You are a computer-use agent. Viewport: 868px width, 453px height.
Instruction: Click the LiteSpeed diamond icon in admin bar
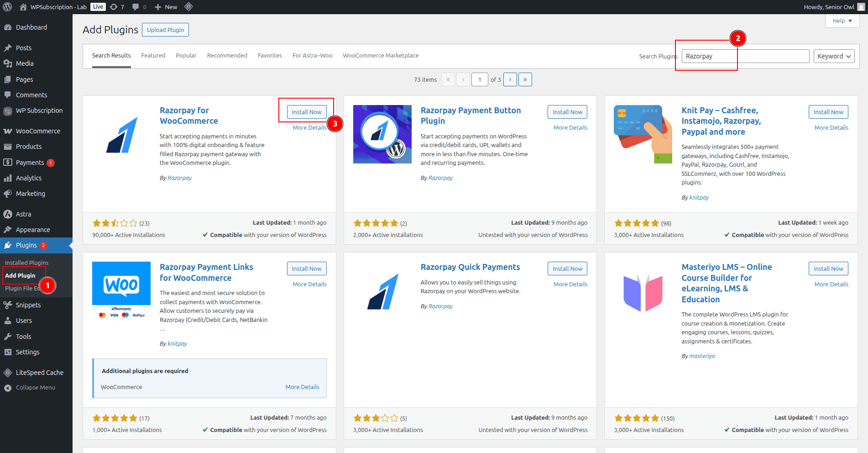pyautogui.click(x=188, y=7)
